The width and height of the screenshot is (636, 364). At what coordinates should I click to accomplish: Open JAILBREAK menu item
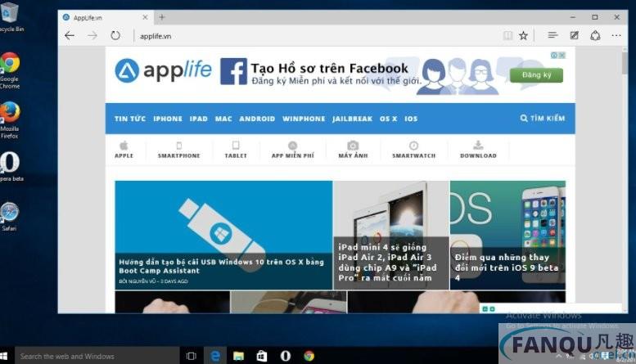click(x=352, y=119)
